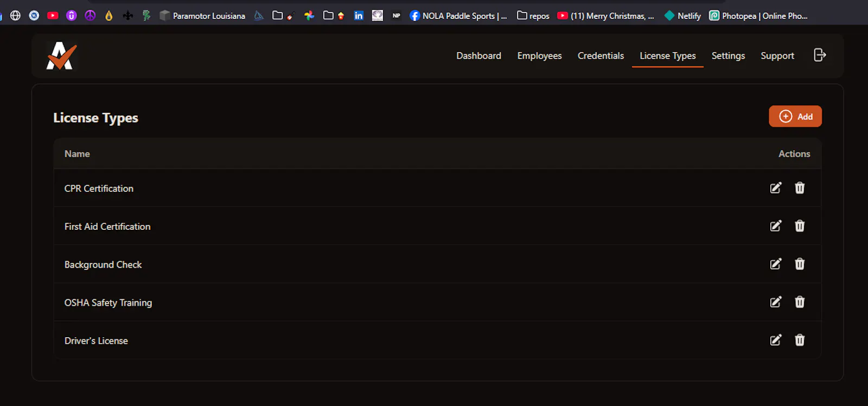Edit the First Aid Certification row
The image size is (868, 406).
click(x=776, y=226)
